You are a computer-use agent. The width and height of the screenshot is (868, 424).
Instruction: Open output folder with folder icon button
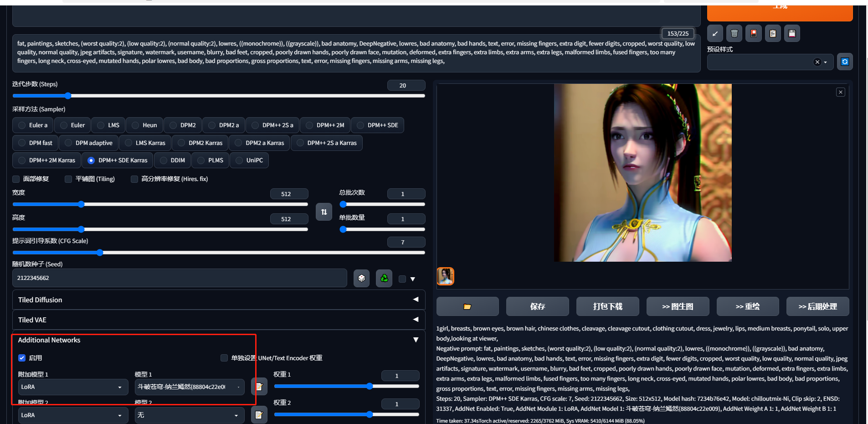tap(467, 306)
